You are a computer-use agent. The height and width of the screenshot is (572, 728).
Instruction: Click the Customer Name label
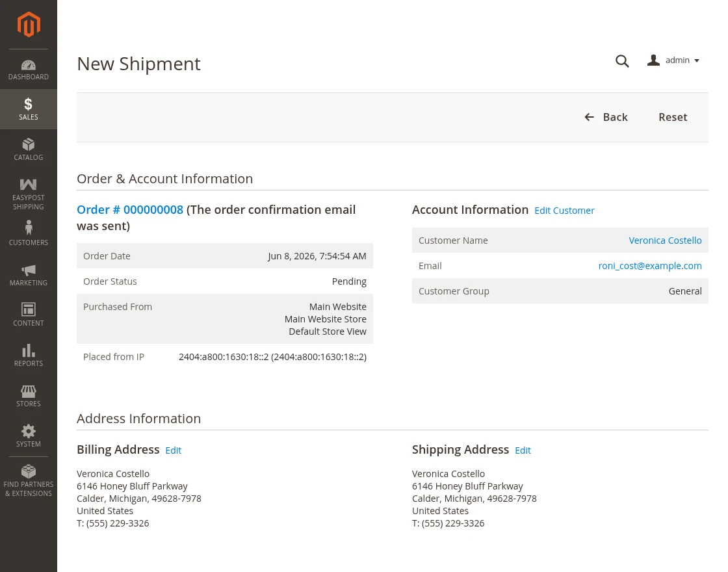[x=452, y=240]
